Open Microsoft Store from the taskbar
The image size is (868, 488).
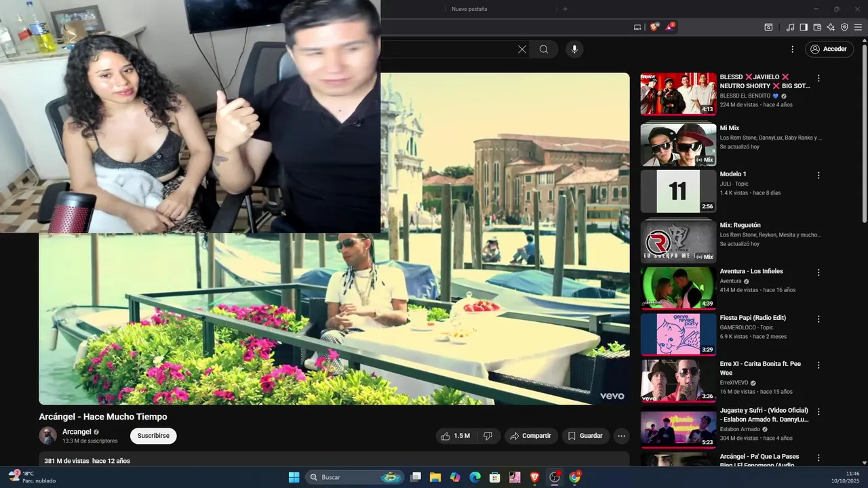click(495, 477)
